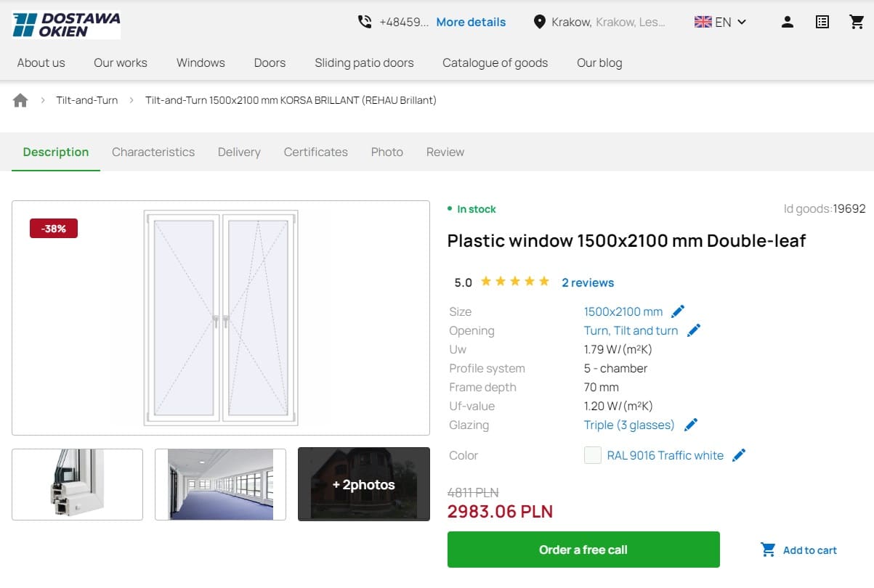Click the RAL 9016 Traffic white swatch
Image resolution: width=874 pixels, height=588 pixels.
click(592, 455)
